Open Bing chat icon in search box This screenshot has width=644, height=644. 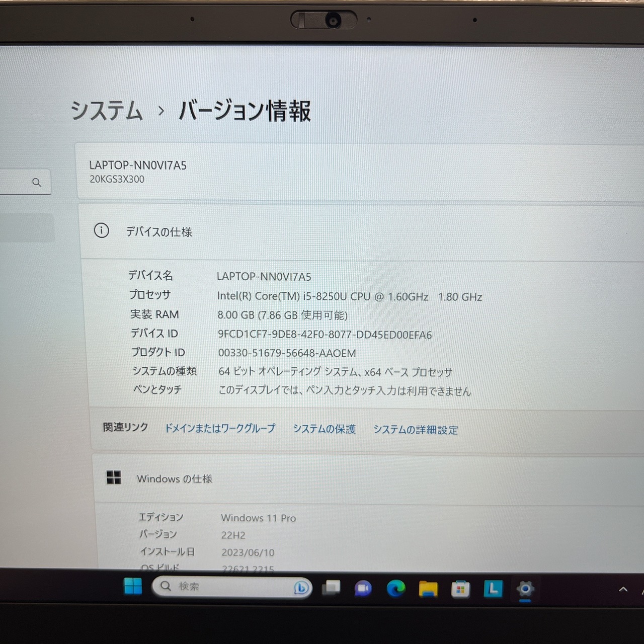[x=301, y=587]
